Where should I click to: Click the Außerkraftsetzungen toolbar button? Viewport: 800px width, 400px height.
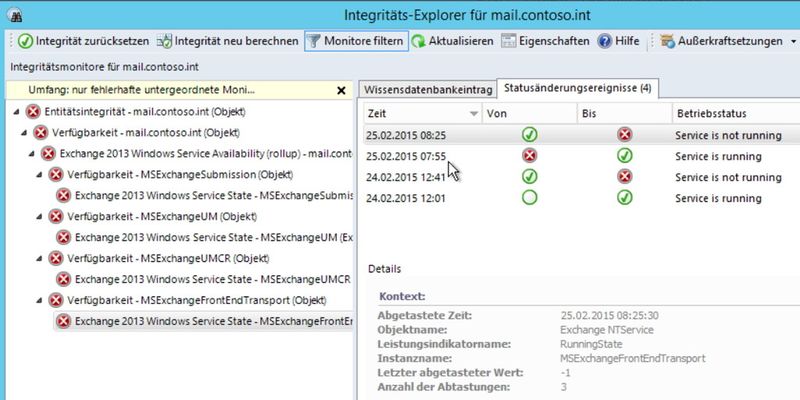(x=721, y=41)
